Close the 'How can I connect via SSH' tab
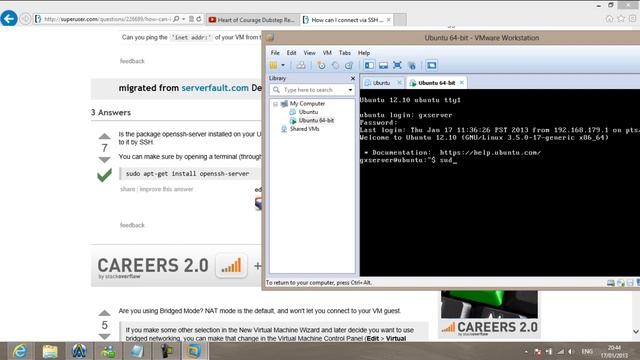The height and width of the screenshot is (360, 640). pos(389,20)
